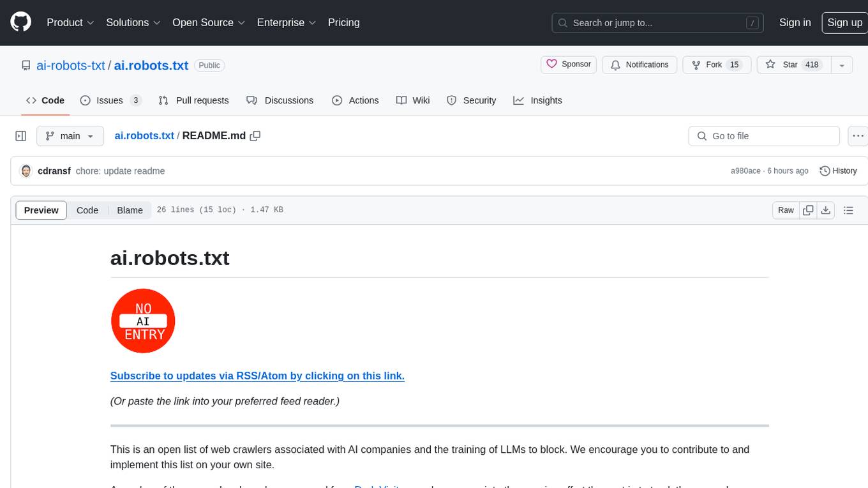Viewport: 868px width, 488px height.
Task: Expand the Open Source menu
Action: (209, 22)
